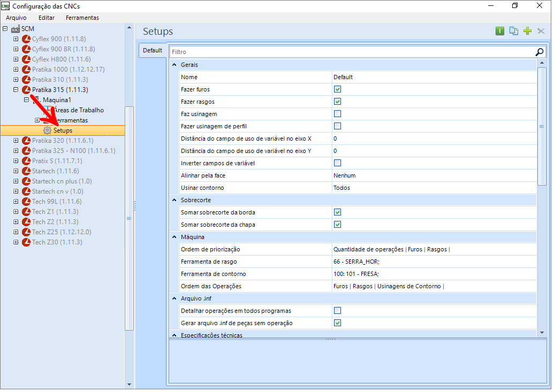The image size is (554, 392).
Task: Click the Tech Z30 machine icon
Action: pyautogui.click(x=26, y=243)
